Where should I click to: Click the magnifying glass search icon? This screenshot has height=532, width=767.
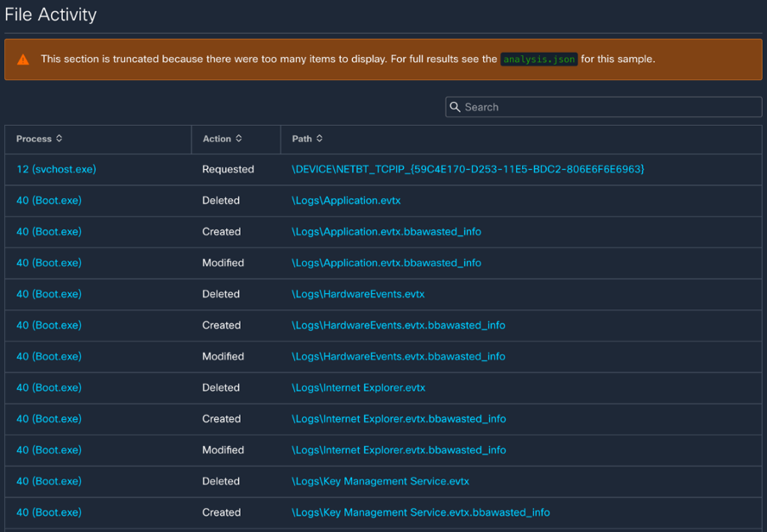(455, 107)
